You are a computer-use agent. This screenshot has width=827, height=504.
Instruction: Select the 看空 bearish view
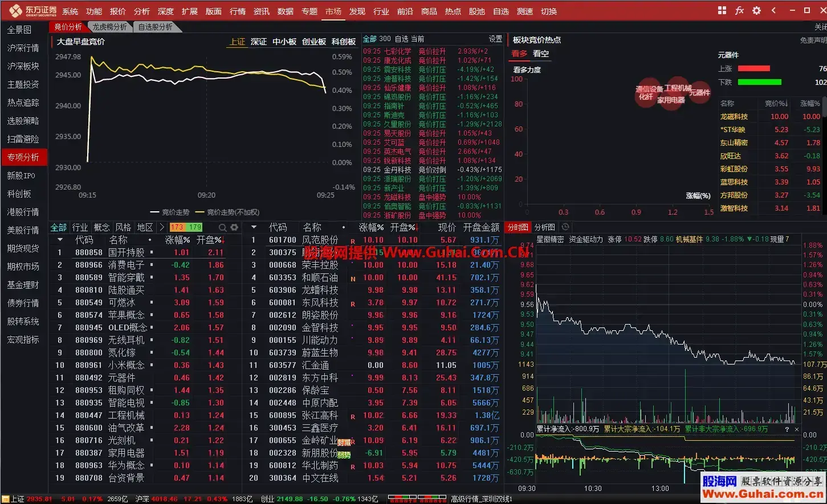coord(541,54)
